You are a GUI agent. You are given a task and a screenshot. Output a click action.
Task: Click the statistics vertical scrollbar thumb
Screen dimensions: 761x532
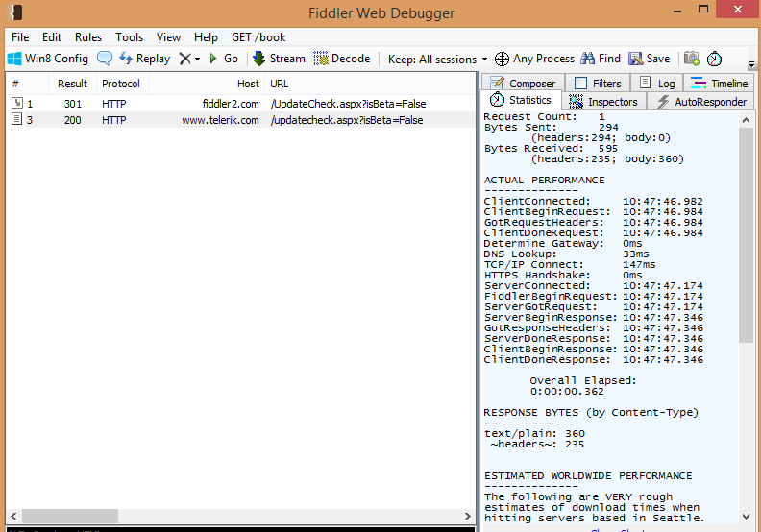[x=746, y=235]
